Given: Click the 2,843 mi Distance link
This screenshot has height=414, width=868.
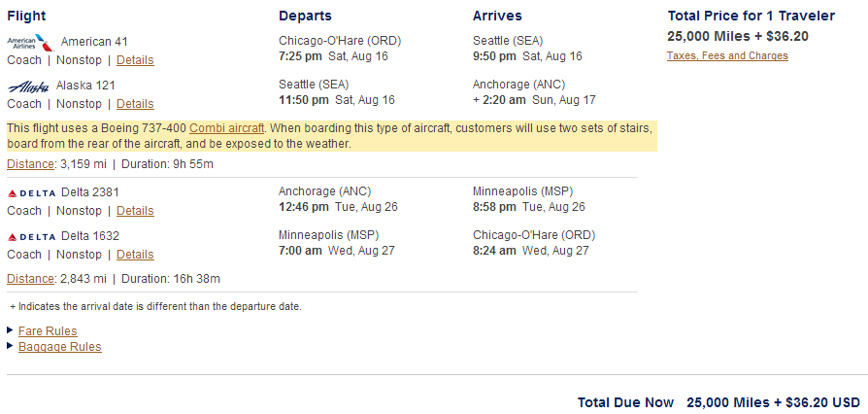Looking at the screenshot, I should (30, 279).
